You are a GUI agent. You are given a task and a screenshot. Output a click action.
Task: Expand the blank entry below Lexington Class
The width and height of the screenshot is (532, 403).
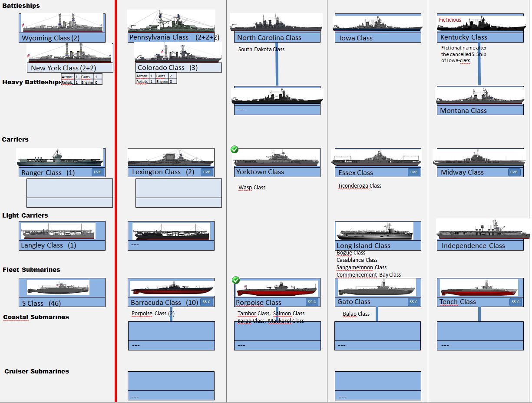tap(178, 192)
